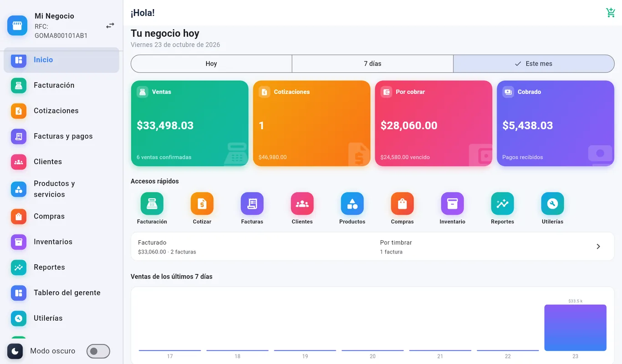Viewport: 622px width, 364px height.
Task: Open Reportes in the sidebar menu
Action: tap(61, 268)
